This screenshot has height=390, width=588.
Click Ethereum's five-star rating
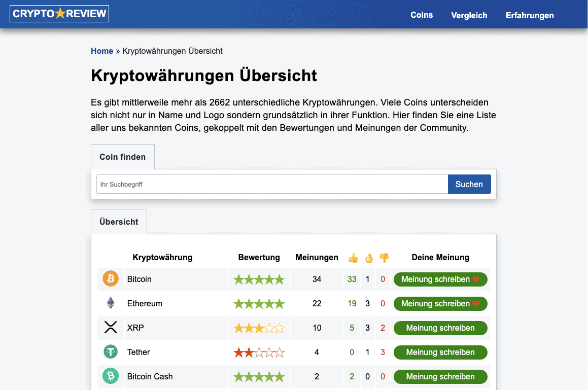pyautogui.click(x=259, y=304)
